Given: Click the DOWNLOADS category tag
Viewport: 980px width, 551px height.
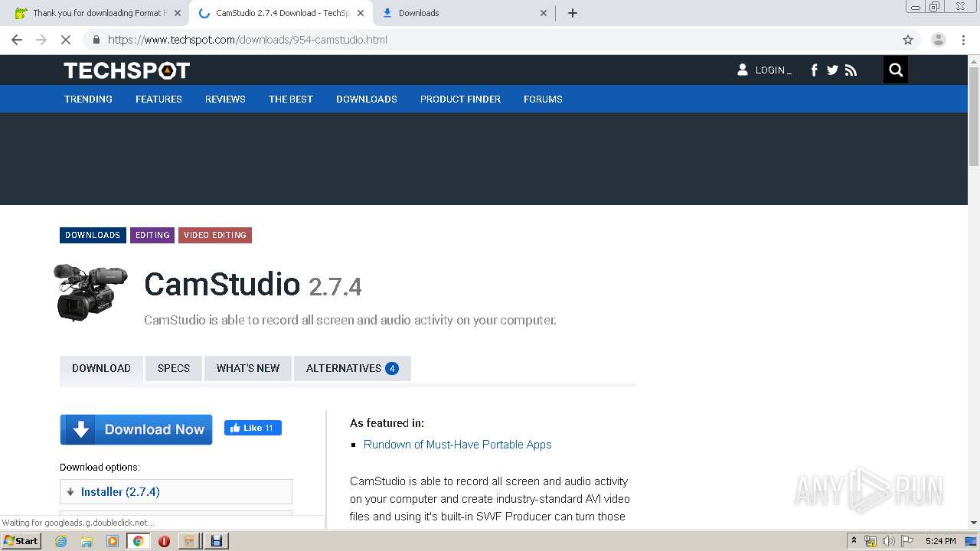Looking at the screenshot, I should [x=93, y=235].
